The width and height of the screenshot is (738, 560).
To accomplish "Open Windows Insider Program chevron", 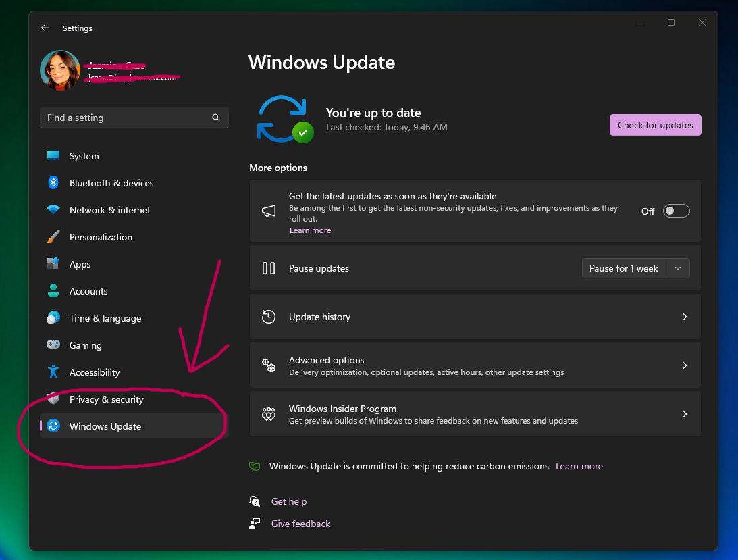I will click(x=685, y=414).
